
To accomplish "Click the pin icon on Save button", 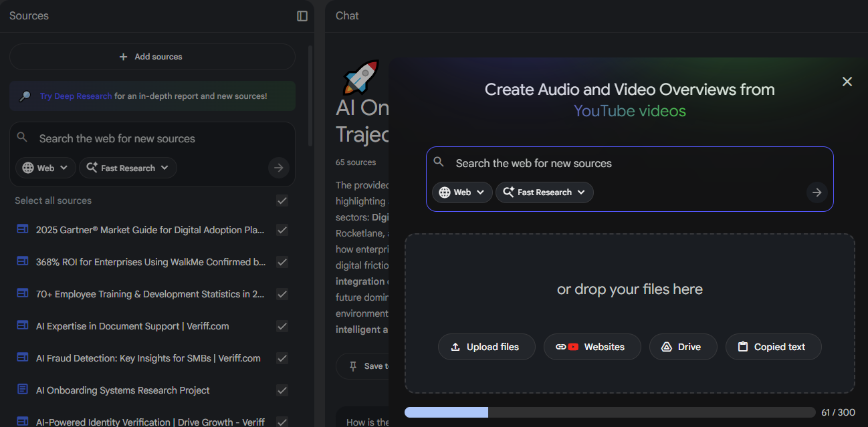I will [353, 366].
